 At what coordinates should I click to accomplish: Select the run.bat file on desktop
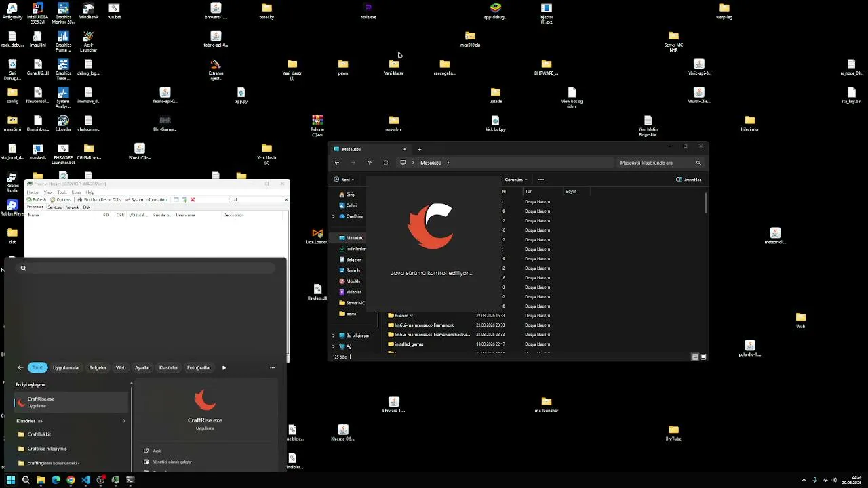pos(114,12)
